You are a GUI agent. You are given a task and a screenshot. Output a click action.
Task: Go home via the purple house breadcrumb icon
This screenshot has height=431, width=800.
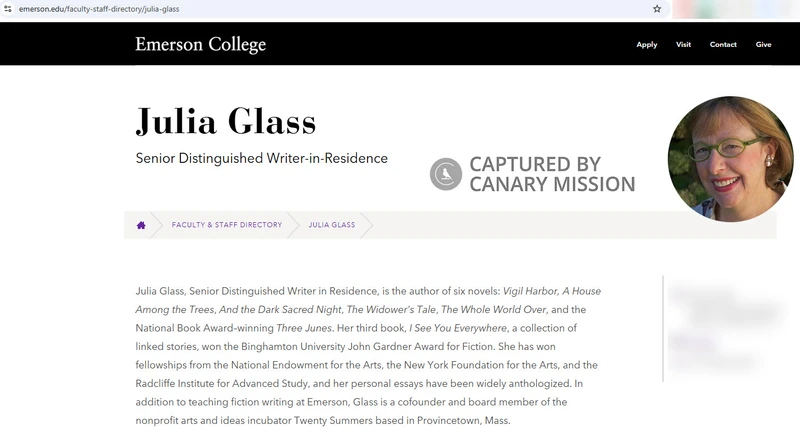pyautogui.click(x=141, y=225)
